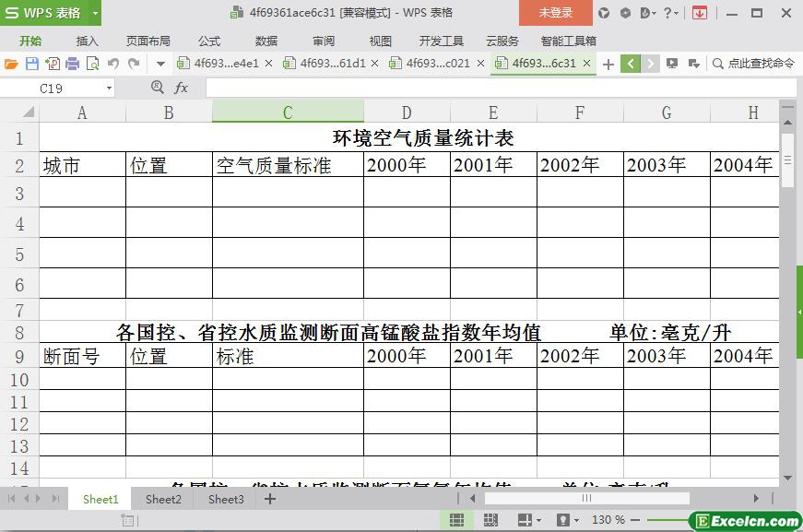Image resolution: width=803 pixels, height=532 pixels.
Task: Open Print Preview icon
Action: point(93,64)
